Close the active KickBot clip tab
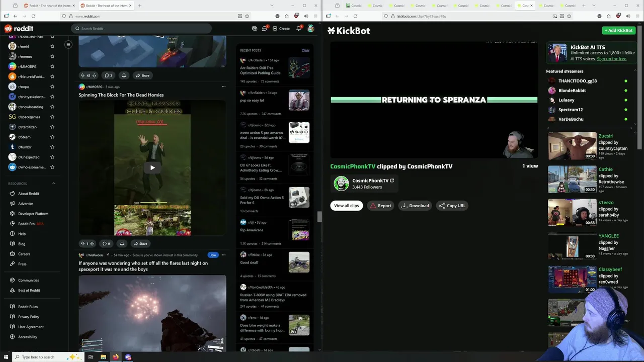644x362 pixels. (531, 6)
